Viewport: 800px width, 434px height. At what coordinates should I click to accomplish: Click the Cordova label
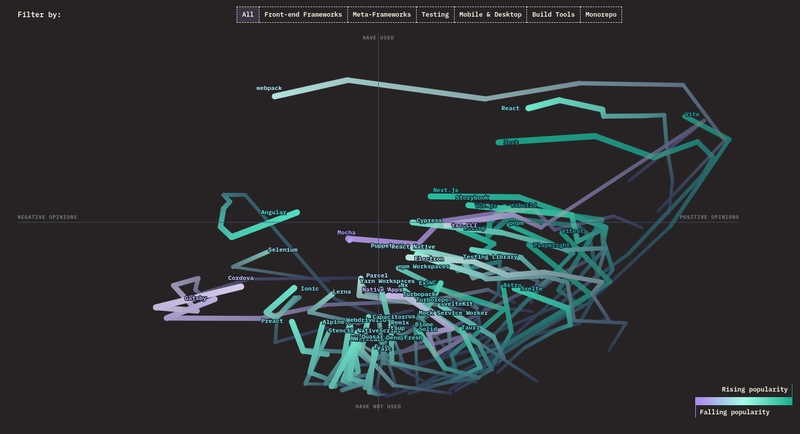[241, 278]
